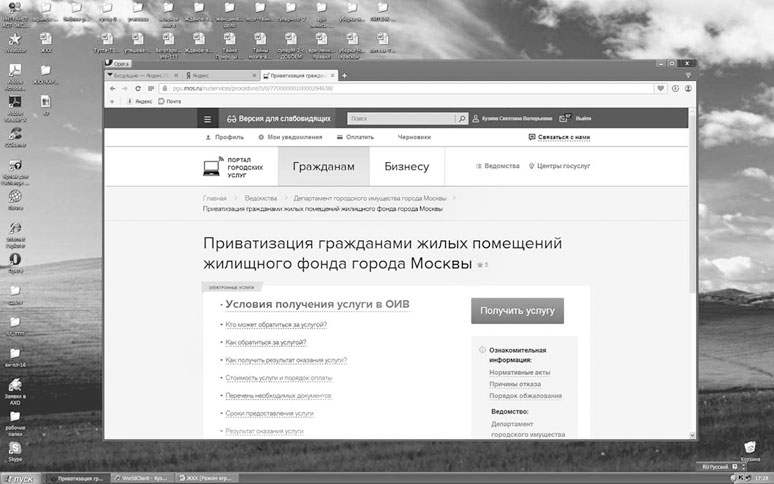Open Нормативные акты link

519,372
